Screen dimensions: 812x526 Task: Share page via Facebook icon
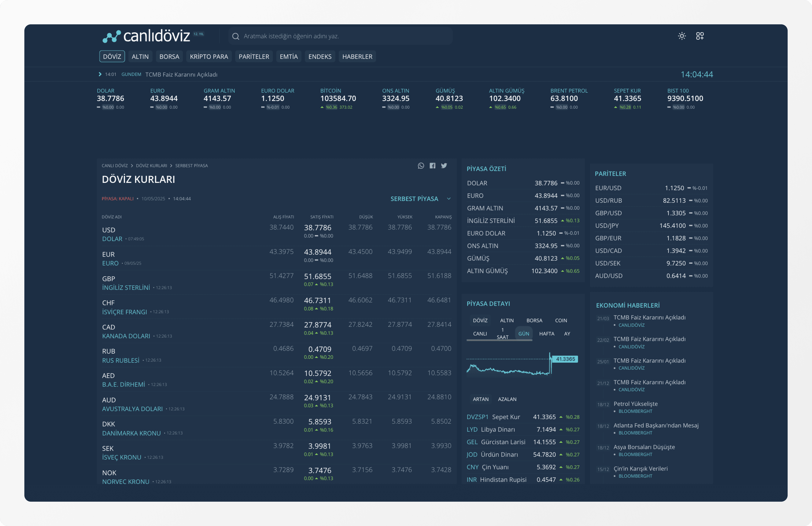coord(432,165)
